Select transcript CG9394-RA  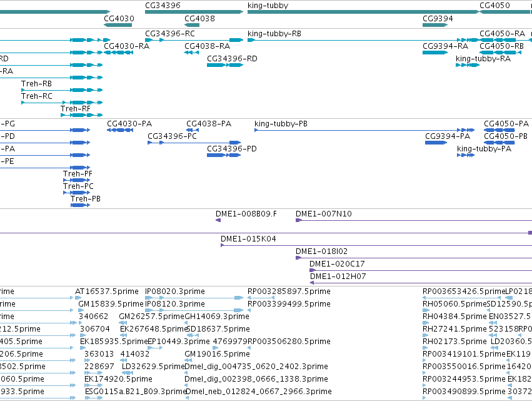coord(435,53)
